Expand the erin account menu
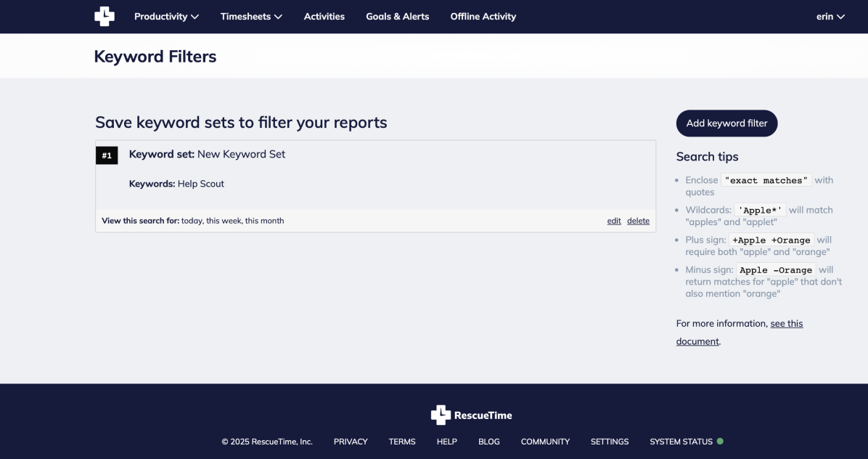Screen dimensions: 868x459 point(830,16)
